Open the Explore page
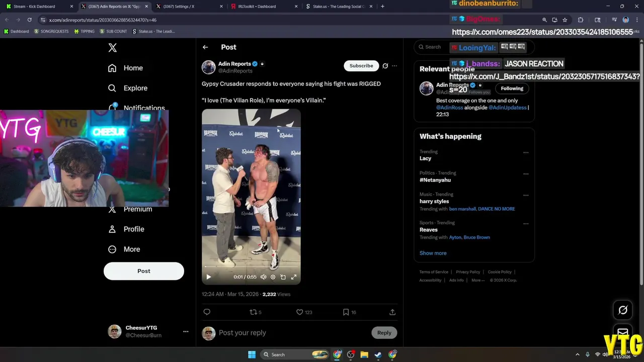 128,88
